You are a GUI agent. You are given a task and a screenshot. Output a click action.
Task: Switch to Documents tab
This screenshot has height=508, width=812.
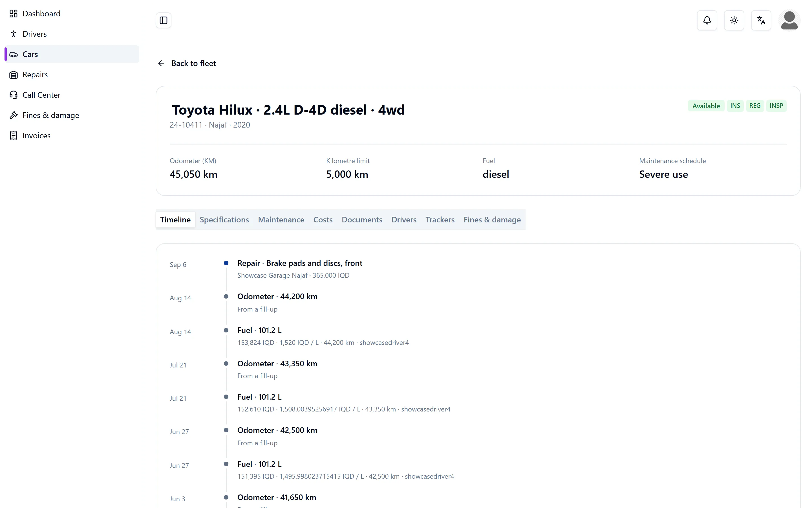click(362, 220)
